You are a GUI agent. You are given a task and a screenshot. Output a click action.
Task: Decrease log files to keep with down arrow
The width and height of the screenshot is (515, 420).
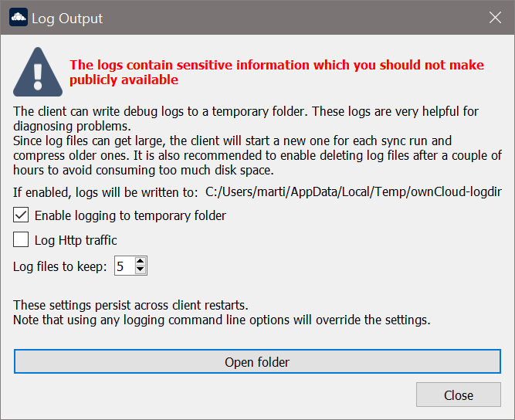140,271
